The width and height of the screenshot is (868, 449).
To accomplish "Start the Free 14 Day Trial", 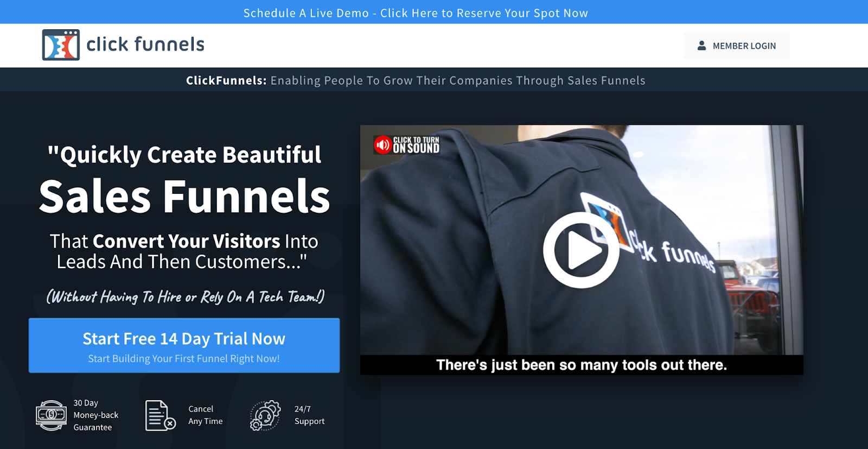I will [x=184, y=345].
